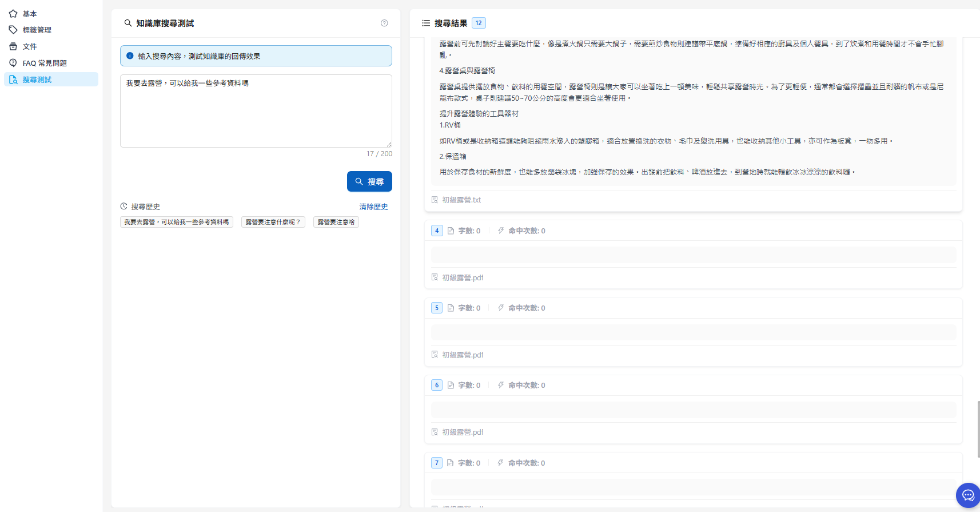The width and height of the screenshot is (980, 512).
Task: Select history entry 露營要注意啥
Action: pyautogui.click(x=336, y=222)
